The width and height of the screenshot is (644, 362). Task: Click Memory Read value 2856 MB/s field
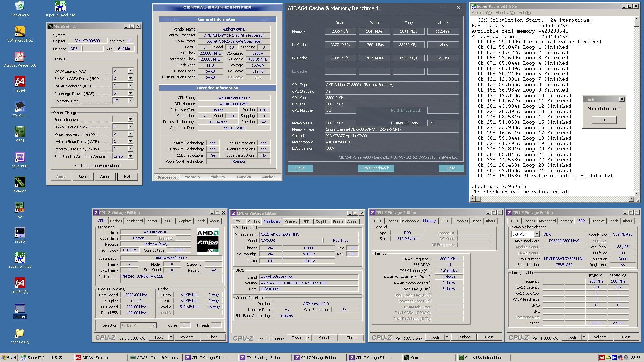tap(340, 31)
